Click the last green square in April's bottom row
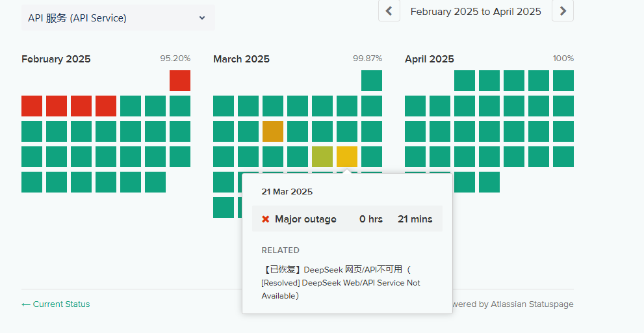The width and height of the screenshot is (644, 333). [489, 182]
